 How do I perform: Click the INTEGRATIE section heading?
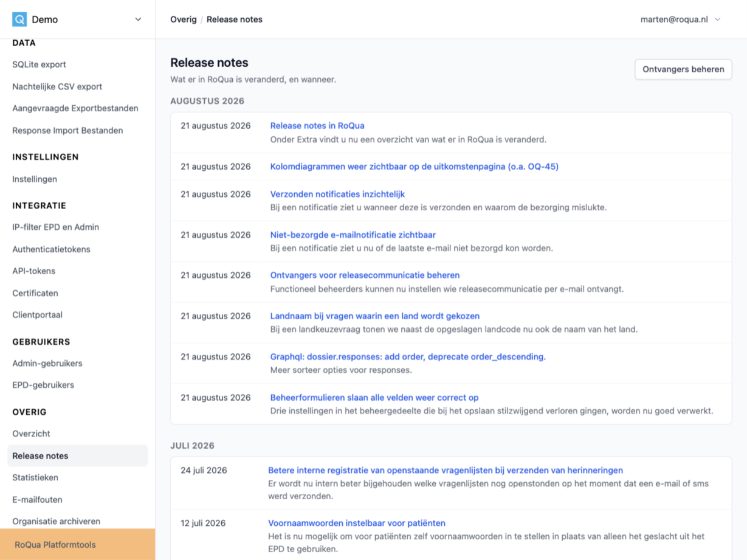coord(39,206)
